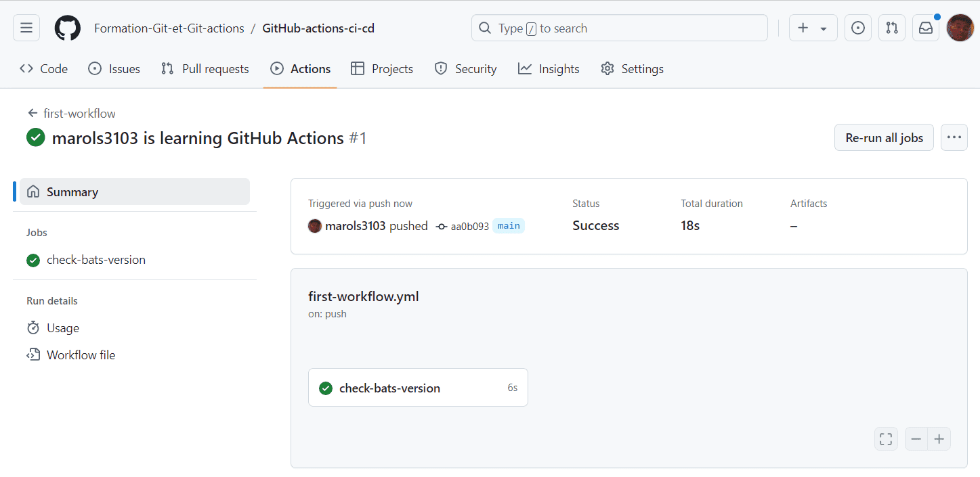980x477 pixels.
Task: Open the hamburger navigation menu
Action: tap(26, 28)
